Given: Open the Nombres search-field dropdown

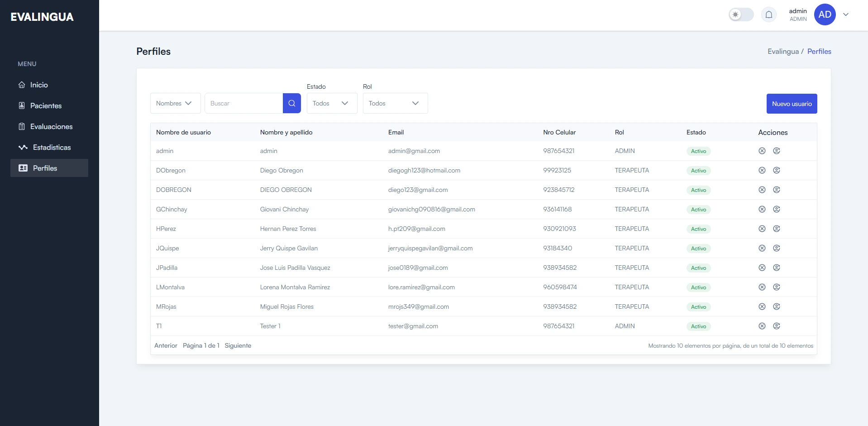Looking at the screenshot, I should coord(175,103).
